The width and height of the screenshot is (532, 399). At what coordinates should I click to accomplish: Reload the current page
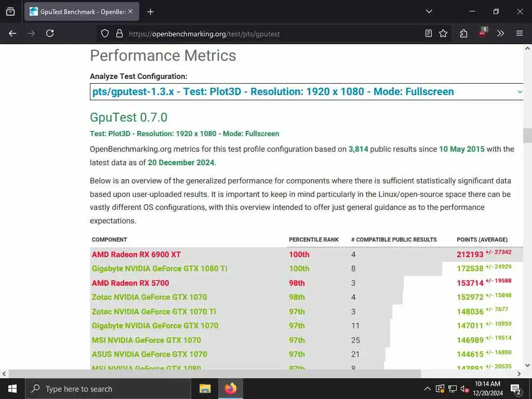[x=50, y=33]
